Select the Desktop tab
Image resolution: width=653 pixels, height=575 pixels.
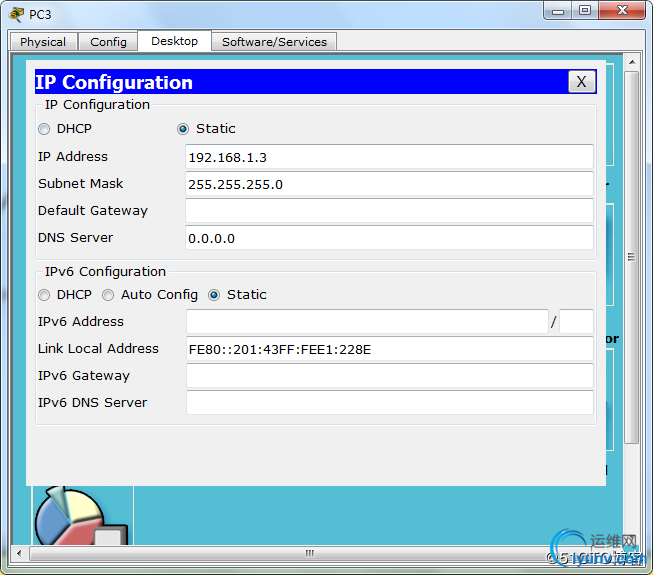(x=174, y=41)
